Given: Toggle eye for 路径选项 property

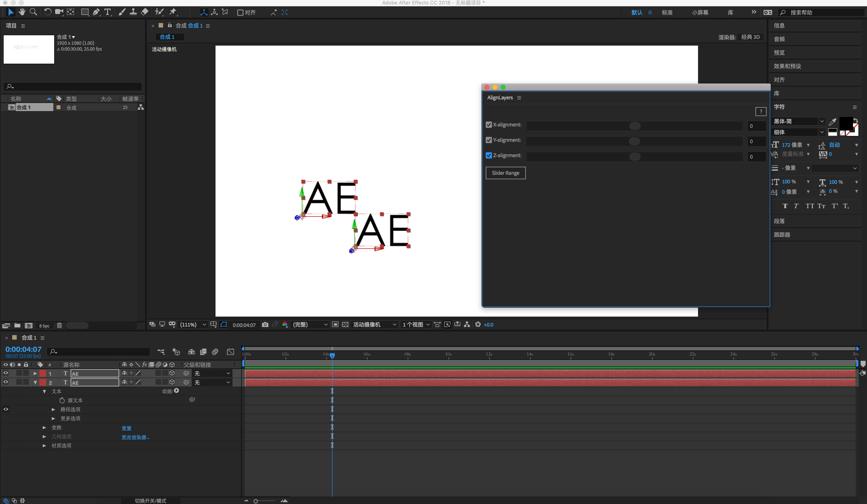Looking at the screenshot, I should coord(6,409).
